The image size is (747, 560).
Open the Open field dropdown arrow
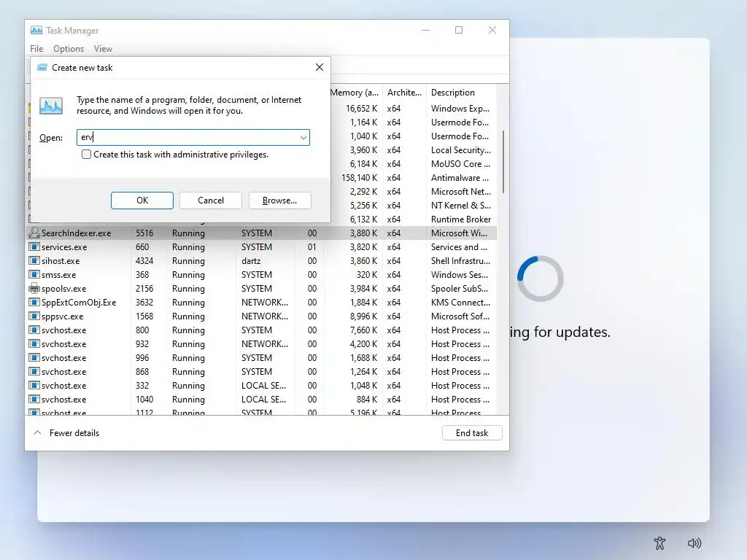click(303, 138)
